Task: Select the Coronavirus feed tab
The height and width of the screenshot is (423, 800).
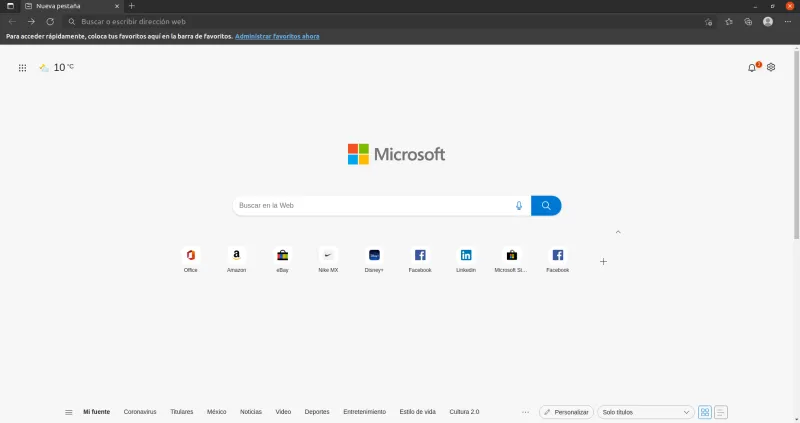Action: tap(140, 412)
